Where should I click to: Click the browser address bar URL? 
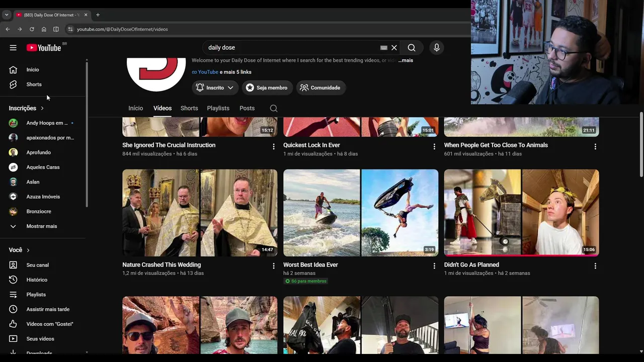click(122, 29)
